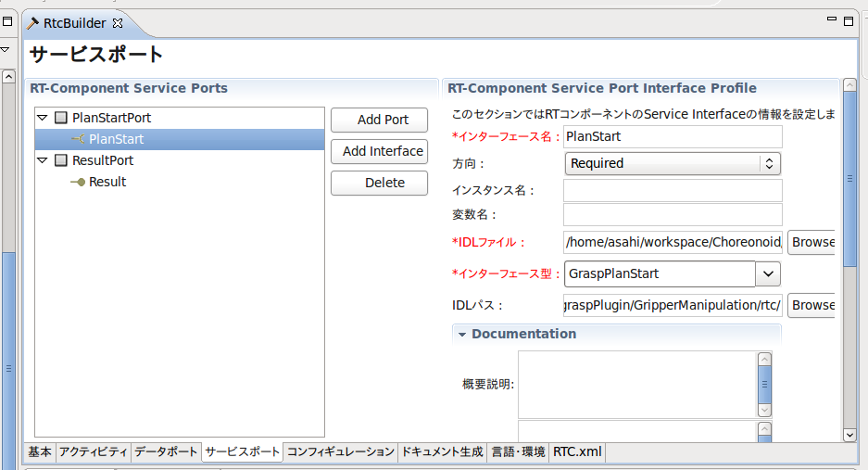Click the instance name input field
This screenshot has height=470, width=868.
pyautogui.click(x=673, y=191)
